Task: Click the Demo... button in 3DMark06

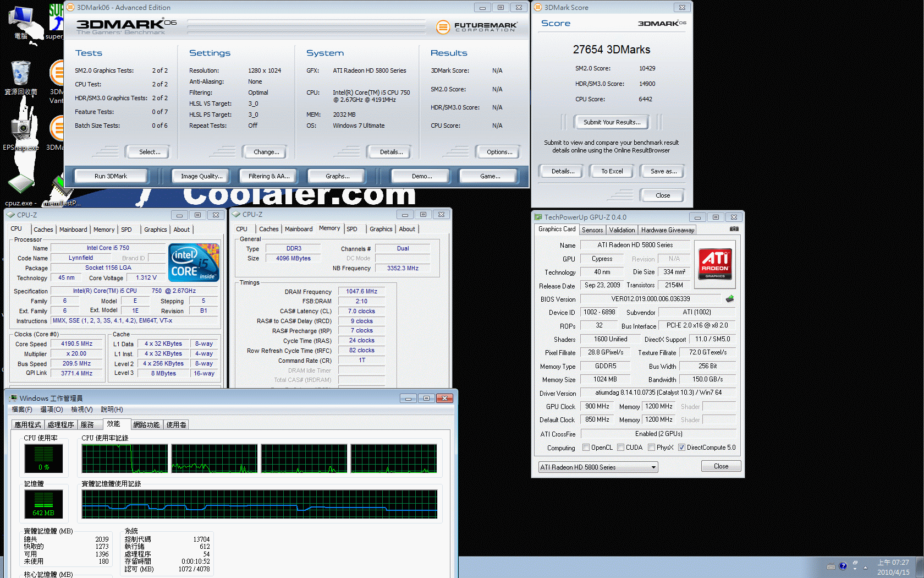Action: tap(422, 176)
